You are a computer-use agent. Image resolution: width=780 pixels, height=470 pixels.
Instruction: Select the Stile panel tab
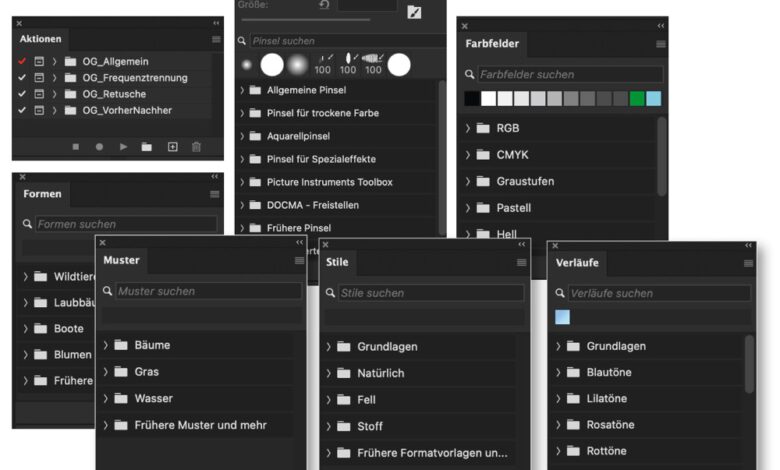pyautogui.click(x=337, y=262)
